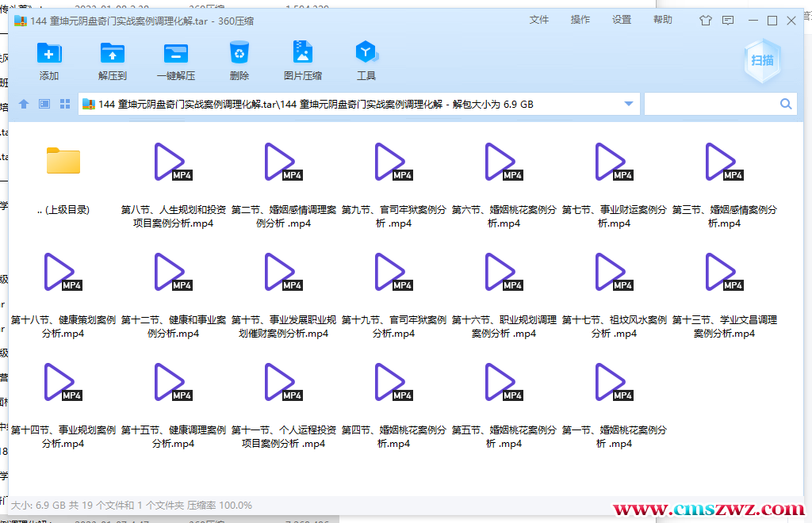Click the gift promotion icon in title bar
The width and height of the screenshot is (812, 523).
[705, 21]
